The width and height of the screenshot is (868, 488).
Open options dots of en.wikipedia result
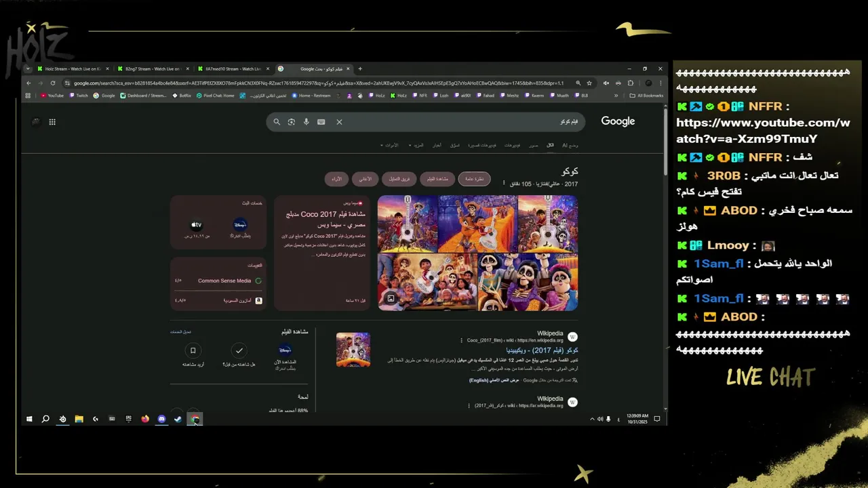pos(462,340)
